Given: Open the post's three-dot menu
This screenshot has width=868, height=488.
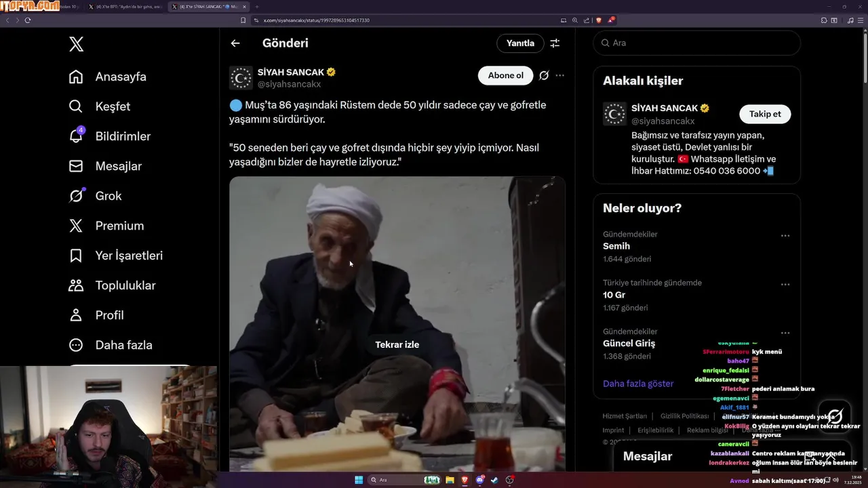Looking at the screenshot, I should (x=559, y=75).
